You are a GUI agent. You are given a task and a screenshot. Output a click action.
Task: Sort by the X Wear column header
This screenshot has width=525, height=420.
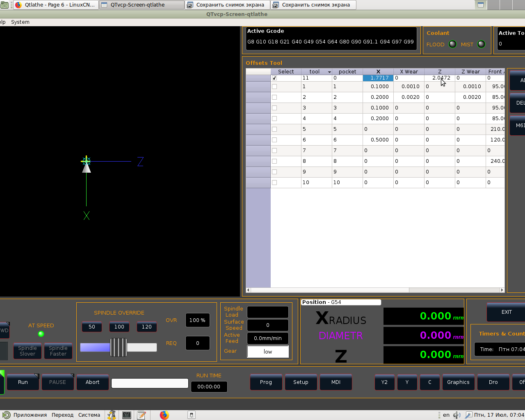[x=409, y=72]
